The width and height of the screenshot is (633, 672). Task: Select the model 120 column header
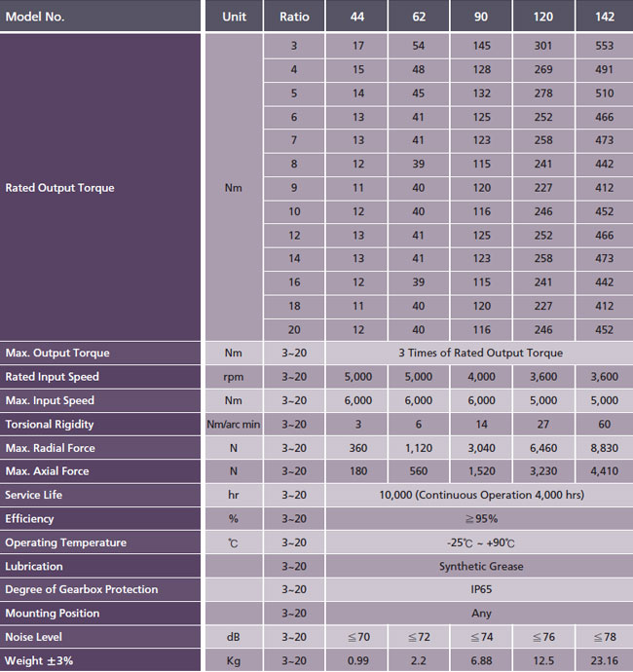coord(543,16)
